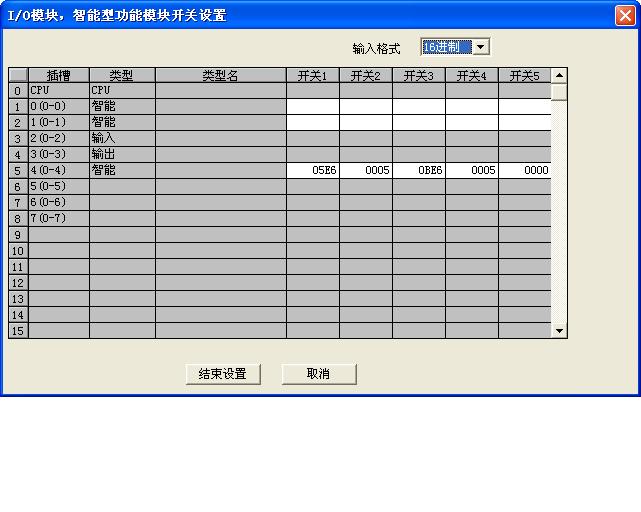The height and width of the screenshot is (512, 641).
Task: Close the I/O模块 switch setting dialog
Action: tap(625, 16)
